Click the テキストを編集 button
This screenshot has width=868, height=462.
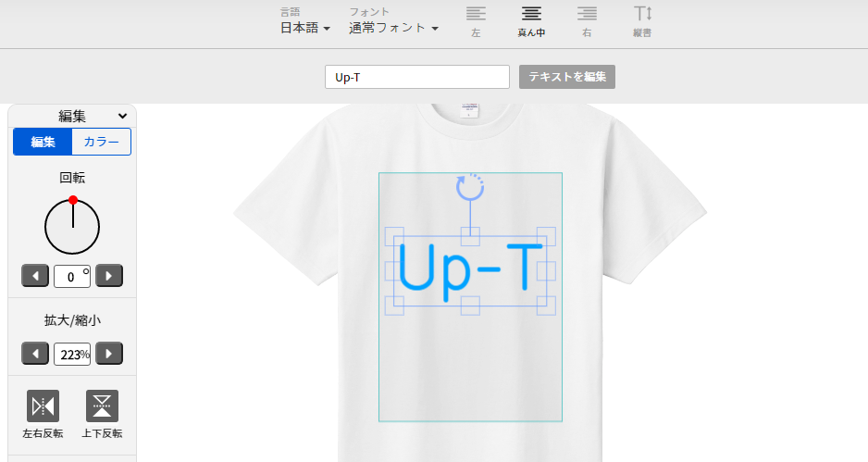click(x=567, y=77)
